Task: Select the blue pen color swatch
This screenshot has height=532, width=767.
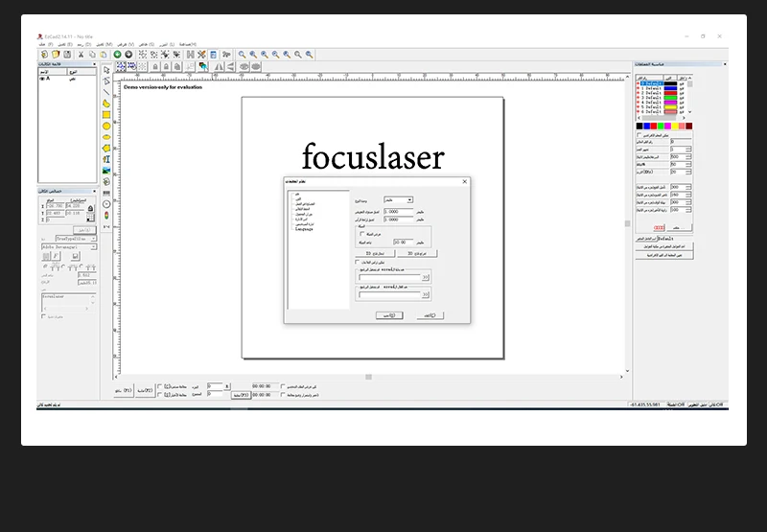Action: [x=646, y=127]
